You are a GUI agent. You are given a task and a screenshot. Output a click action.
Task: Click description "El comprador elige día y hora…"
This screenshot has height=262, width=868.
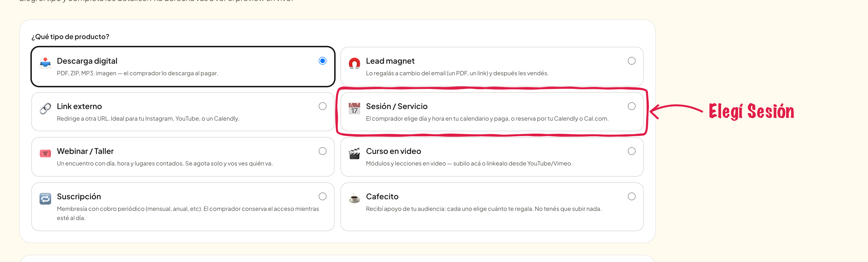point(487,119)
